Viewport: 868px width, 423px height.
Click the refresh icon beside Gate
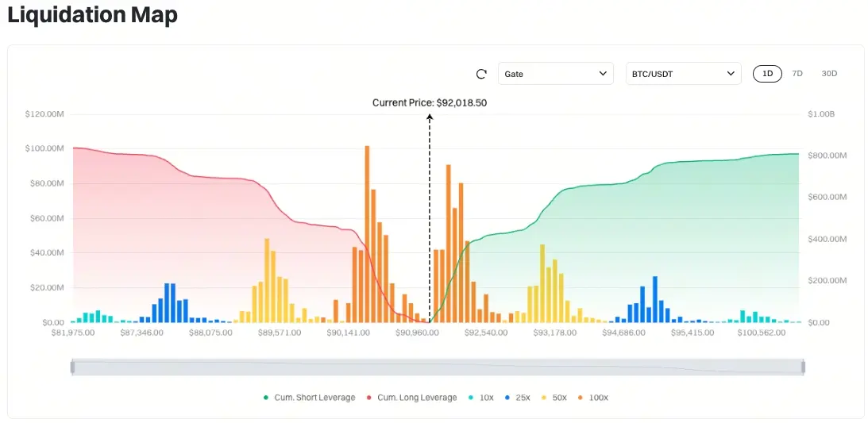[x=481, y=74]
